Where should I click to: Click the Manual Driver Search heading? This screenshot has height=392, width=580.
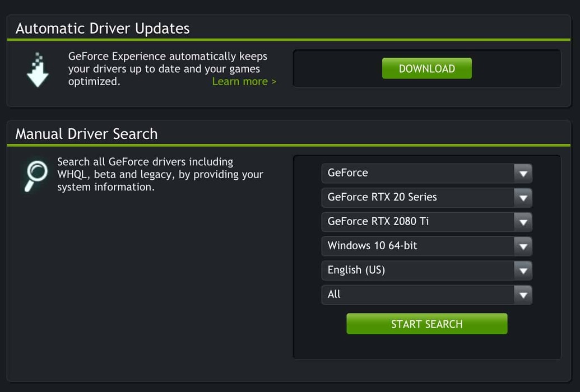coord(86,134)
